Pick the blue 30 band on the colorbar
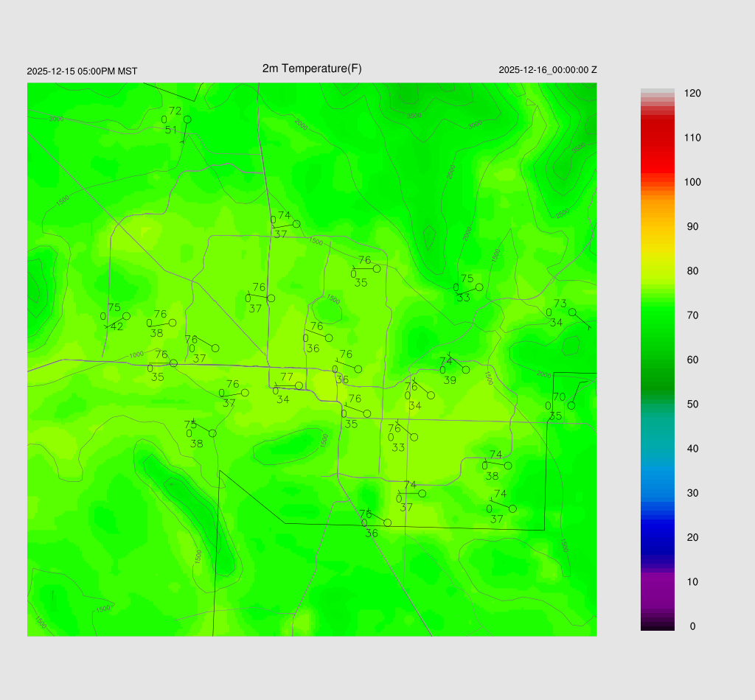 (x=657, y=492)
